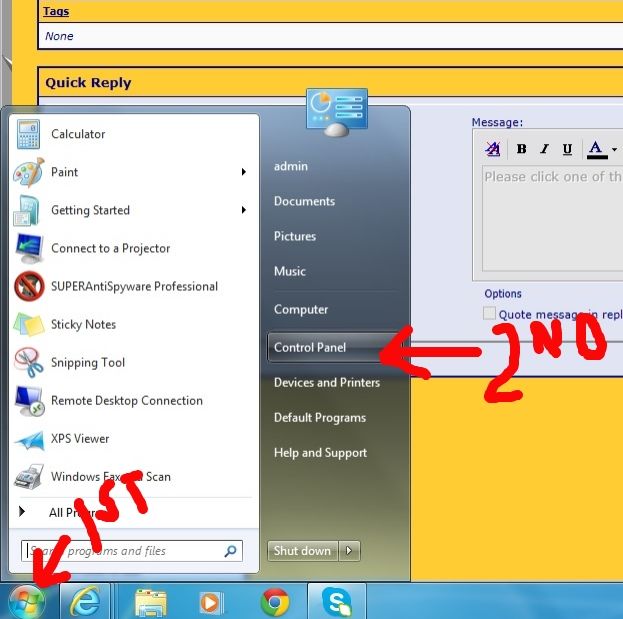Expand the Getting Started submenu arrow
623x619 pixels.
pyautogui.click(x=244, y=210)
